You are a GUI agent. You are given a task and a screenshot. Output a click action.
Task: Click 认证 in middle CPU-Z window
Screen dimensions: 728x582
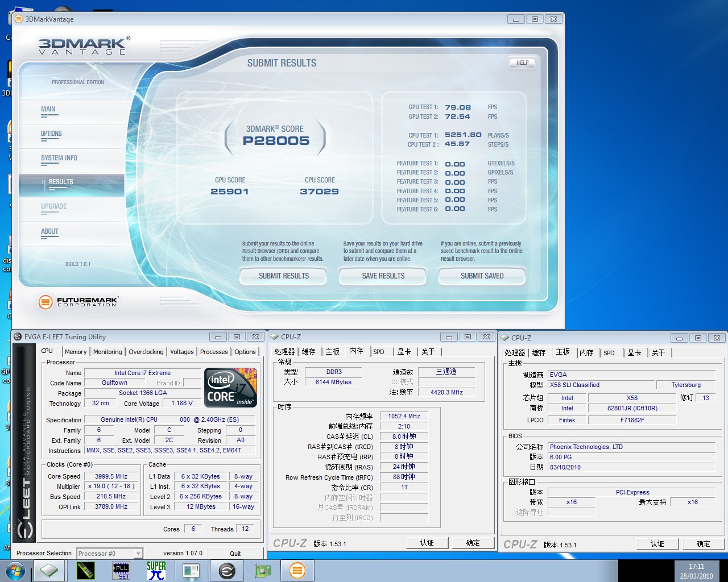coord(427,543)
